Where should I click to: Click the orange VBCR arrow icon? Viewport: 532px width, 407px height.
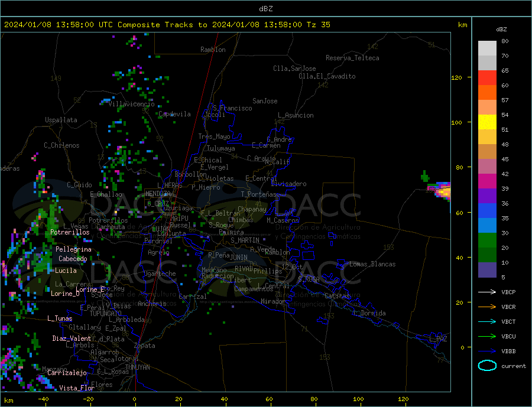pos(487,307)
